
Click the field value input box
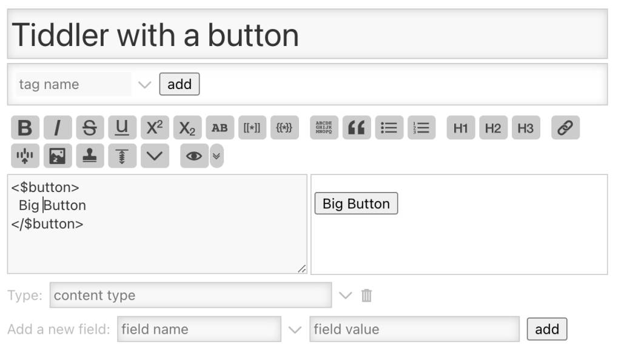click(x=414, y=329)
